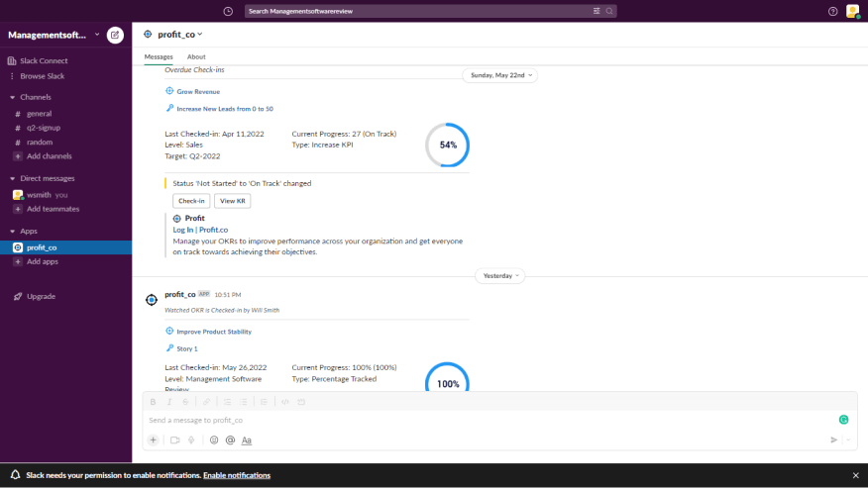868x488 pixels.
Task: Dismiss the notification permission banner
Action: 856,475
